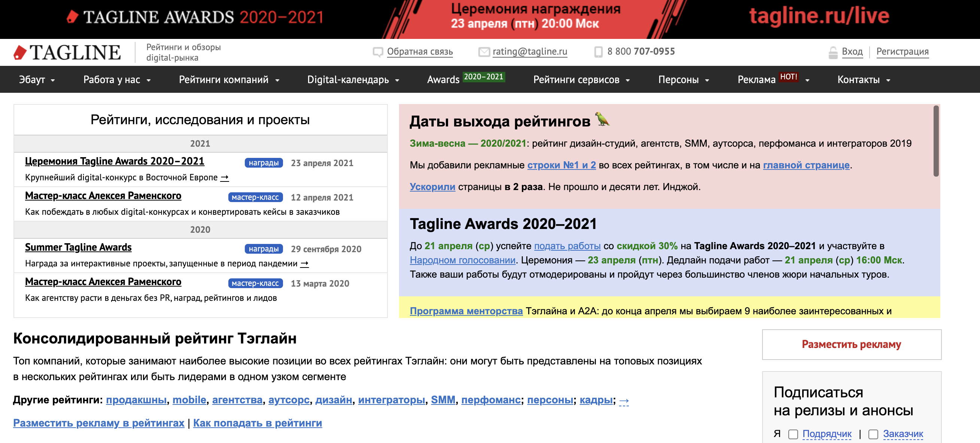The width and height of the screenshot is (980, 443).
Task: Open the 2021 Мастер-класс Алексея Раменского link
Action: (103, 196)
